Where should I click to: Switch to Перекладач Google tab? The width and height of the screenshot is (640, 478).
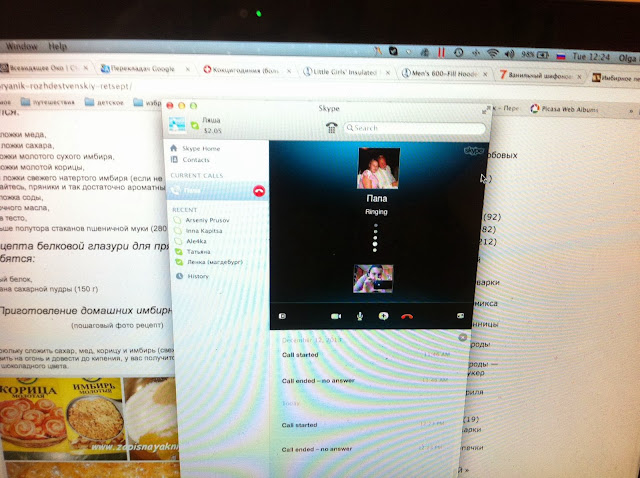tap(143, 69)
